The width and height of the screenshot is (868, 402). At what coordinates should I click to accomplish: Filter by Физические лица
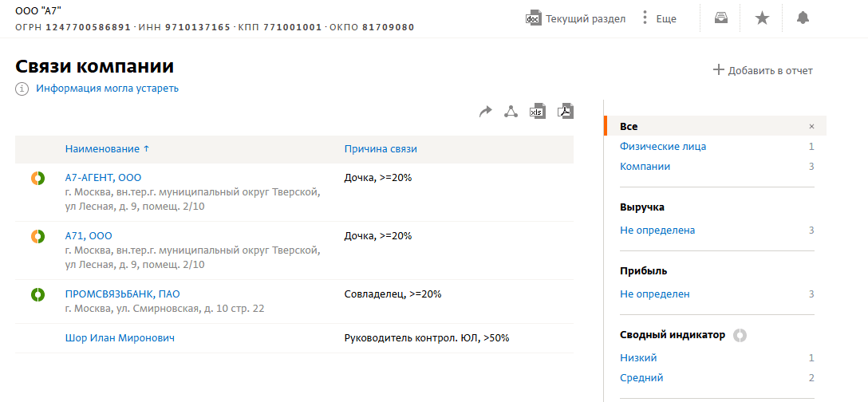point(663,147)
